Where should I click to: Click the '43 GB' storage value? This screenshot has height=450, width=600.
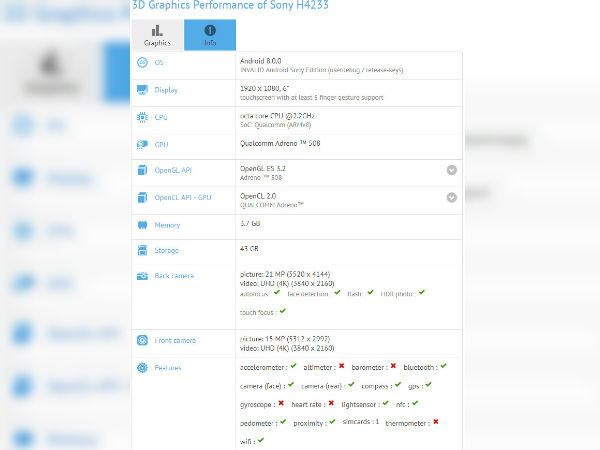pyautogui.click(x=249, y=249)
